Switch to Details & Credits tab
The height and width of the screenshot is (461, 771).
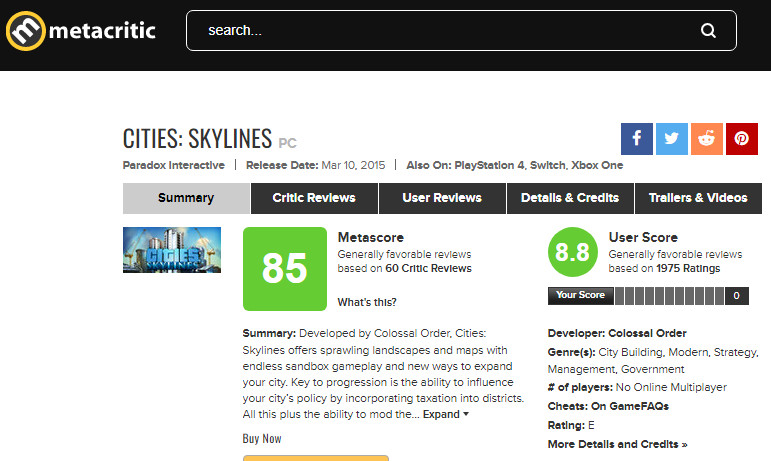(570, 198)
